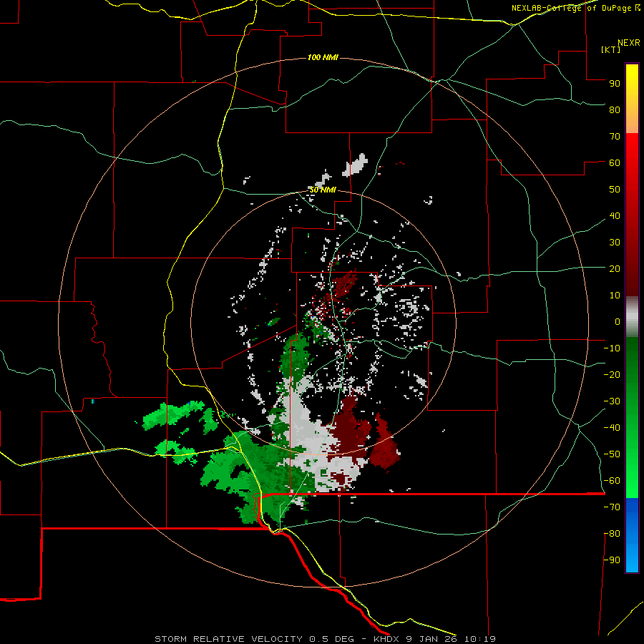644x644 pixels.
Task: Click the 50 value on velocity scale
Action: [x=615, y=190]
